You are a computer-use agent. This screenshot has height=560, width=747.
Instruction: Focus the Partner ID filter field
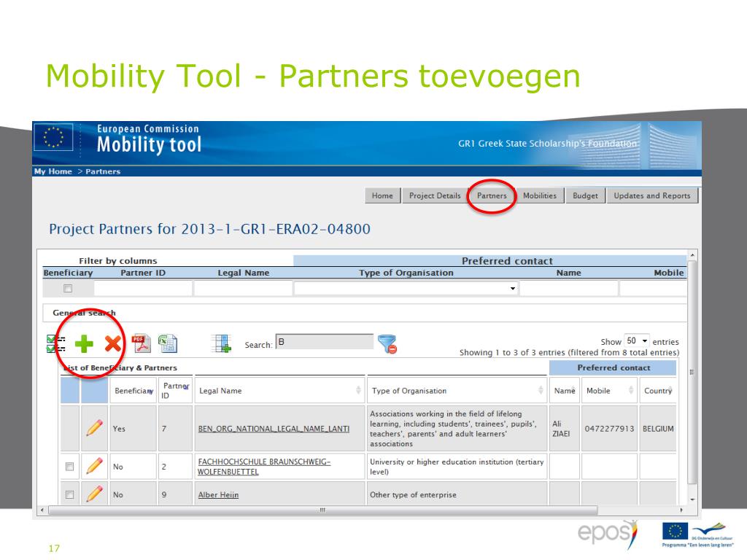[x=143, y=288]
